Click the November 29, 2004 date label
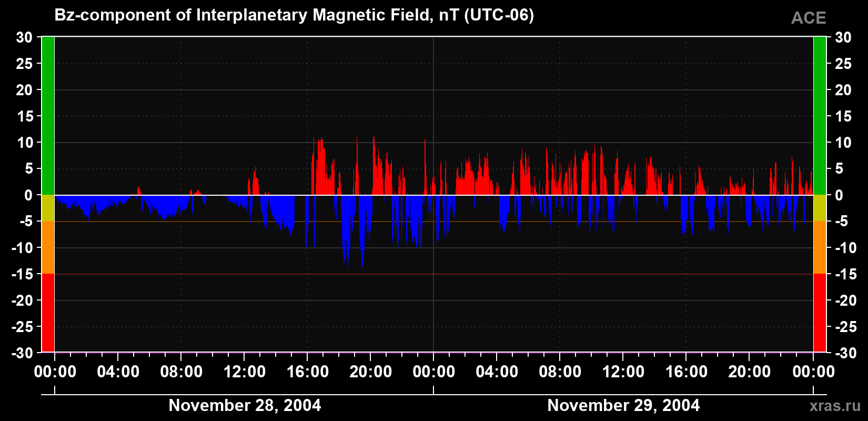Image resolution: width=868 pixels, height=421 pixels. (x=623, y=405)
